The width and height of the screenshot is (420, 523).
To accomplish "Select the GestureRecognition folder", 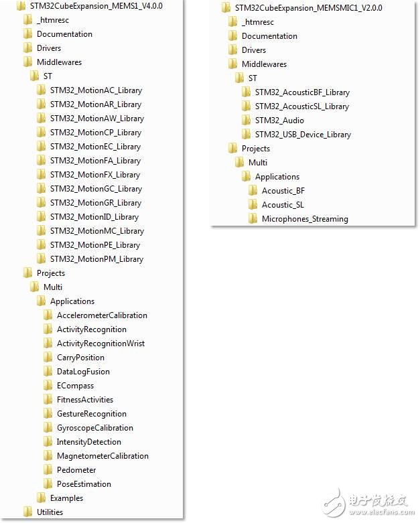I will [91, 414].
